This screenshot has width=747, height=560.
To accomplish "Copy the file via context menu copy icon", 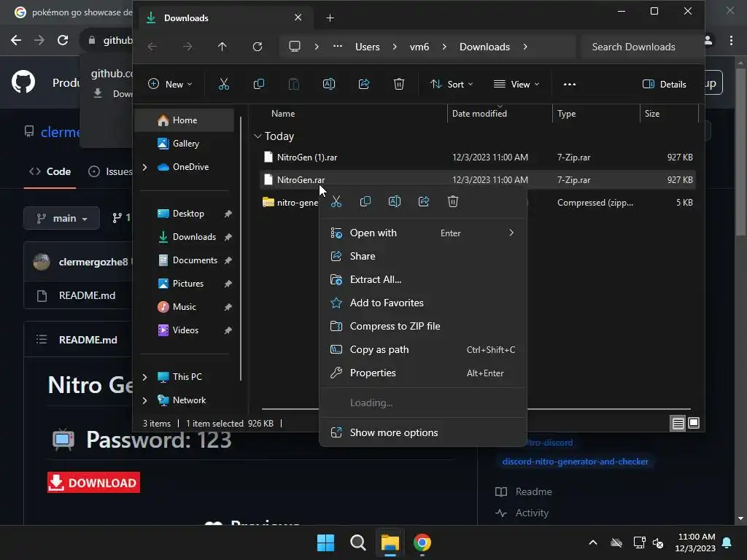I will (365, 201).
